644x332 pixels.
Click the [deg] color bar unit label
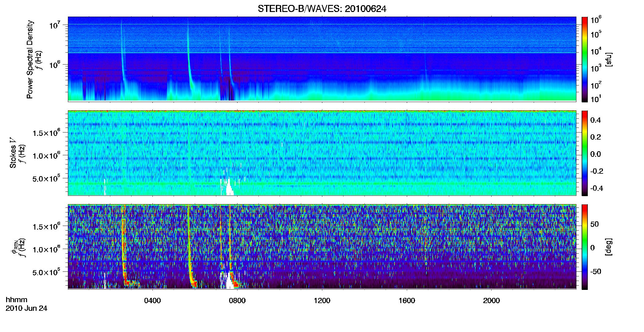(609, 247)
